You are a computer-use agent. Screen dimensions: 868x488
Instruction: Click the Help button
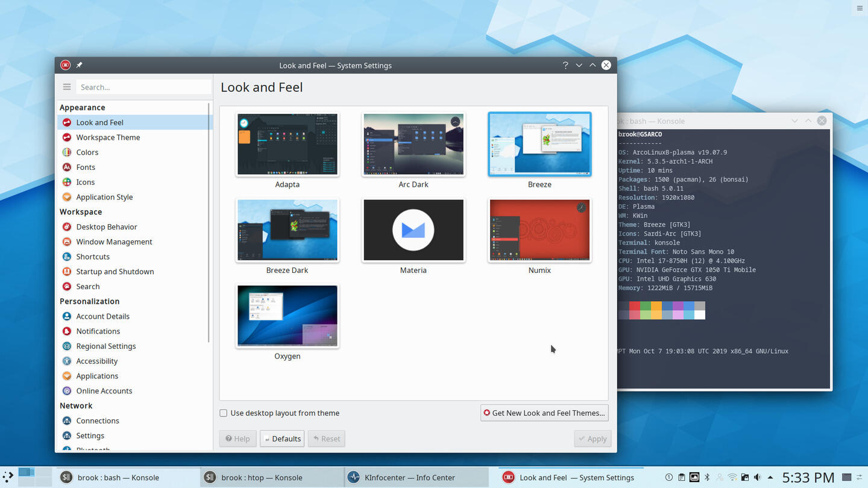[237, 439]
